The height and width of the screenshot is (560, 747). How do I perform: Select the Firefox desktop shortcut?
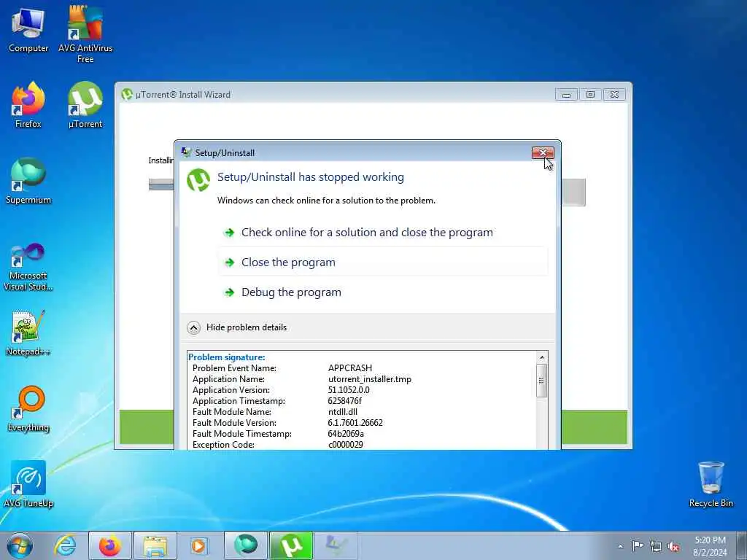click(28, 105)
